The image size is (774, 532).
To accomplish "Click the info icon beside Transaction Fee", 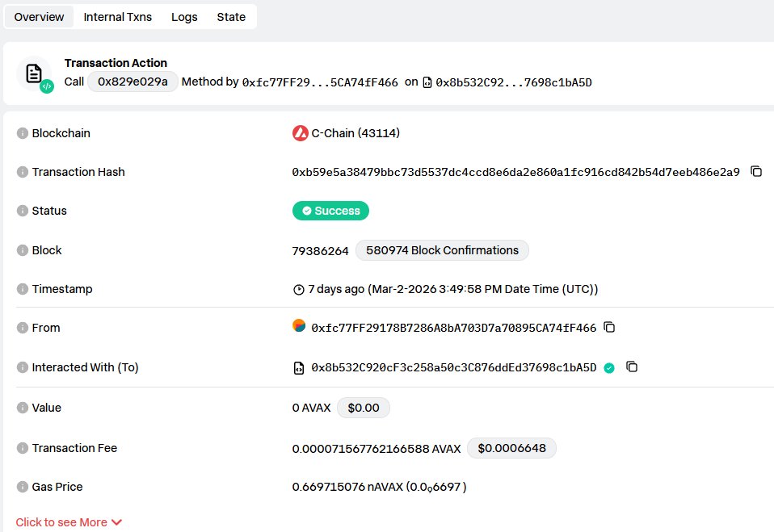I will pyautogui.click(x=21, y=448).
